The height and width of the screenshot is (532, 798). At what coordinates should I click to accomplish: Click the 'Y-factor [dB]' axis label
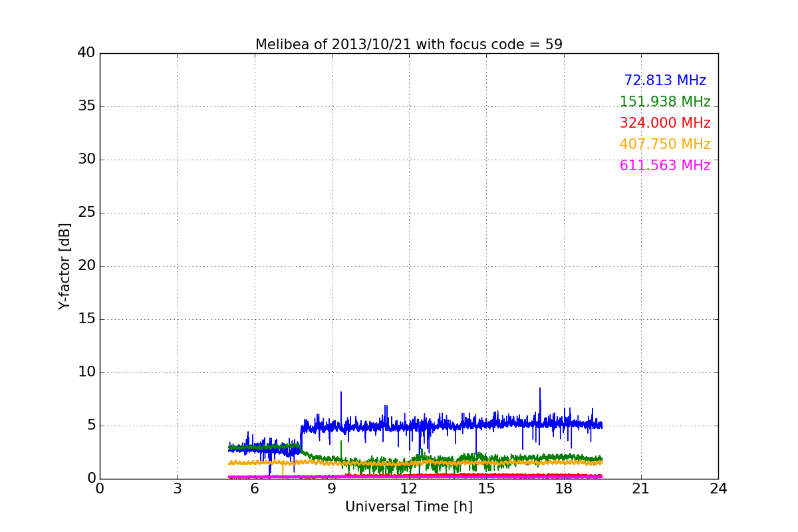(65, 266)
